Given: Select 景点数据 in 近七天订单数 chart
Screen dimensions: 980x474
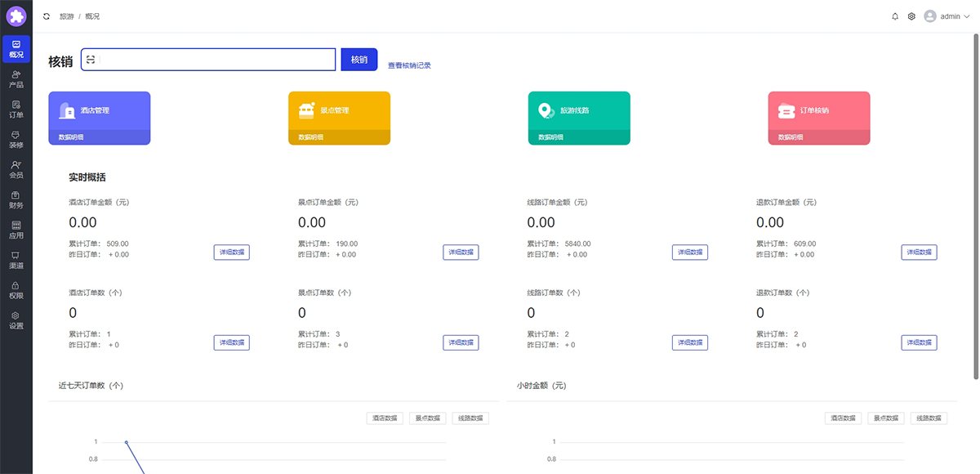Looking at the screenshot, I should click(428, 418).
